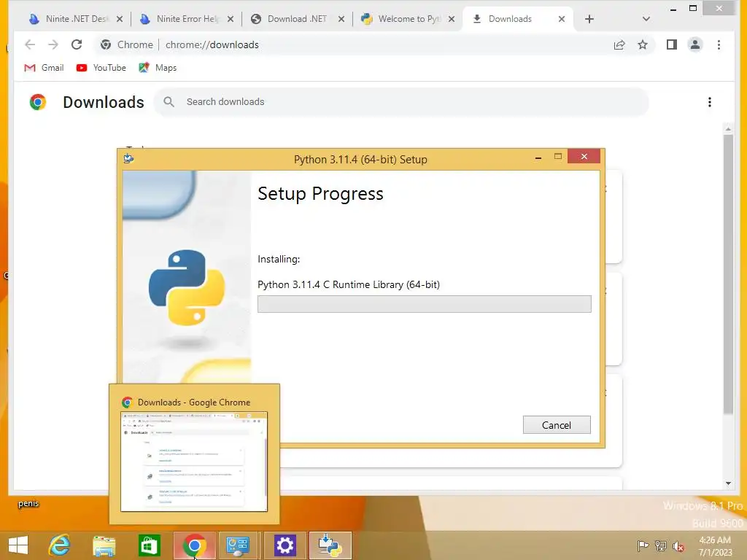Open the Chrome three-dot menu

(x=719, y=44)
